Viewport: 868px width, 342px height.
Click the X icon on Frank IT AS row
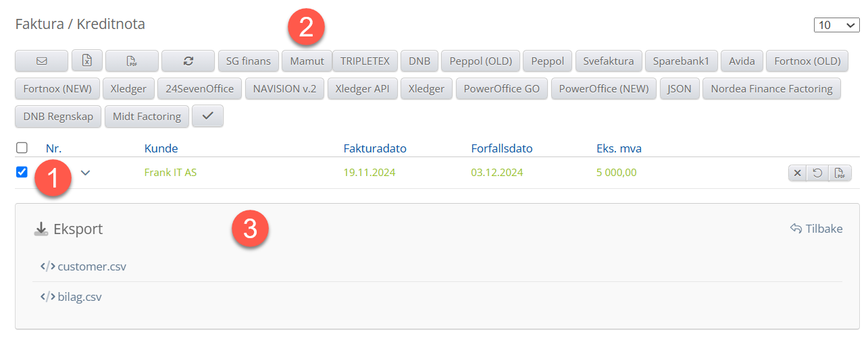point(798,173)
